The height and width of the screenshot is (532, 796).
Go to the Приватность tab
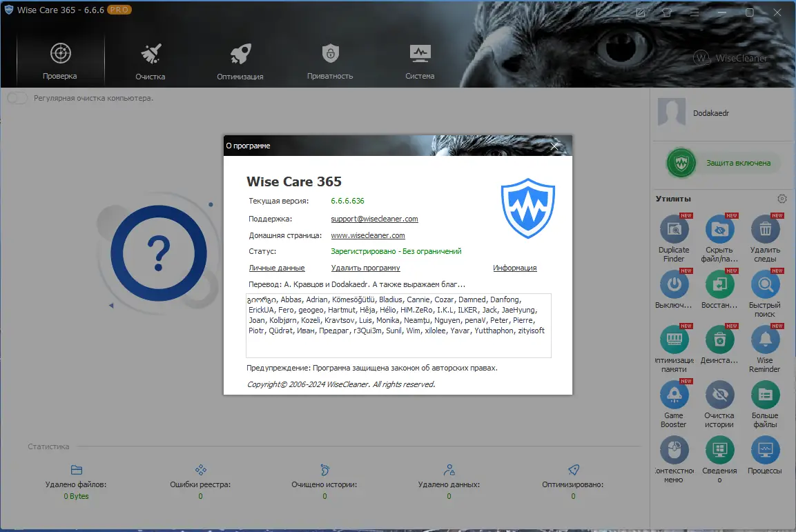330,61
